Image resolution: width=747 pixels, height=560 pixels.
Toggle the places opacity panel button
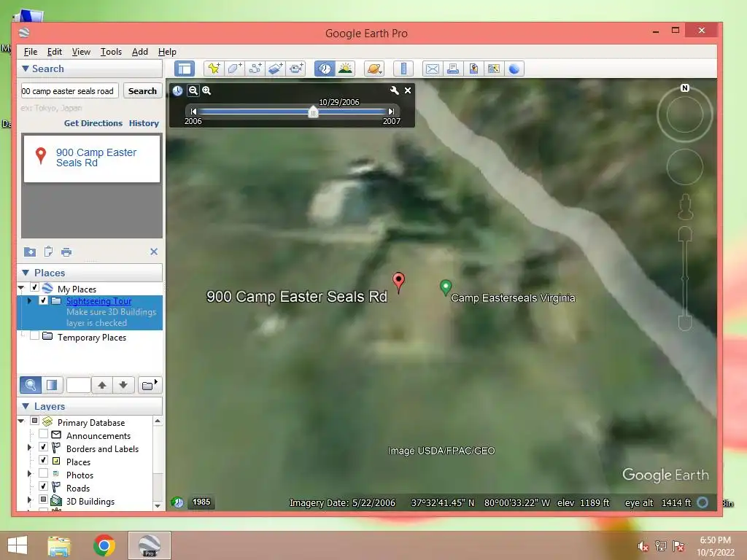pyautogui.click(x=52, y=385)
